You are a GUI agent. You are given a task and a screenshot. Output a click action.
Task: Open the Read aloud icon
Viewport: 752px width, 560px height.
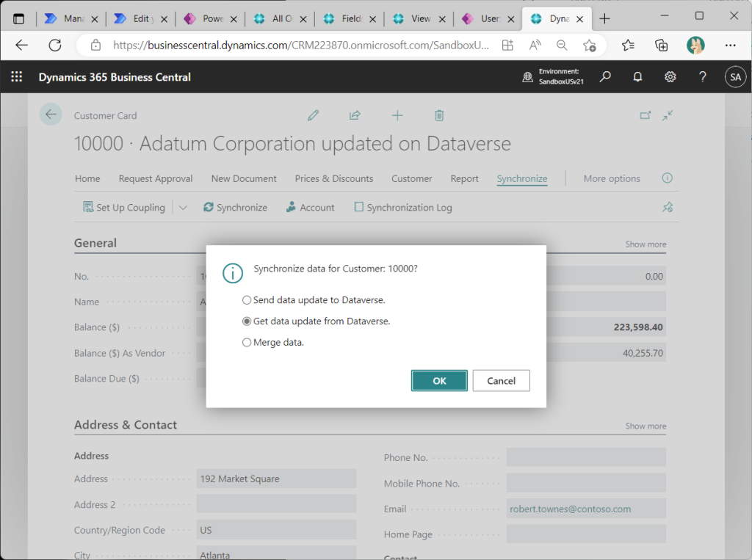coord(535,45)
